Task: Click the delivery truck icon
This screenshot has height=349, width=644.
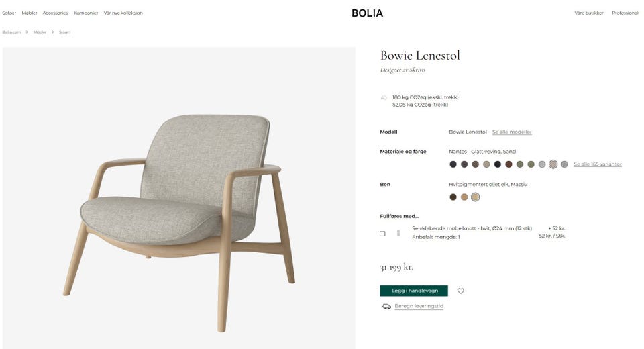Action: (386, 306)
